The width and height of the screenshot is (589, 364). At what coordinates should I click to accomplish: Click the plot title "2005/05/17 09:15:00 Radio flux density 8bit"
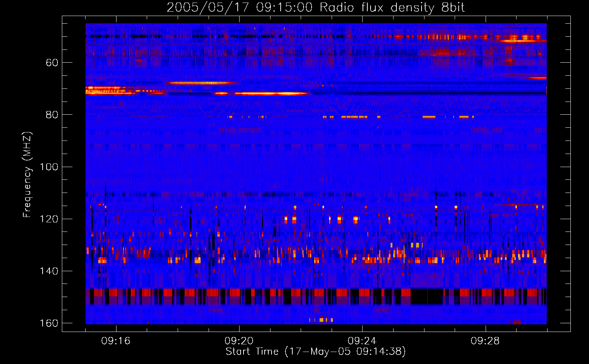pos(316,8)
